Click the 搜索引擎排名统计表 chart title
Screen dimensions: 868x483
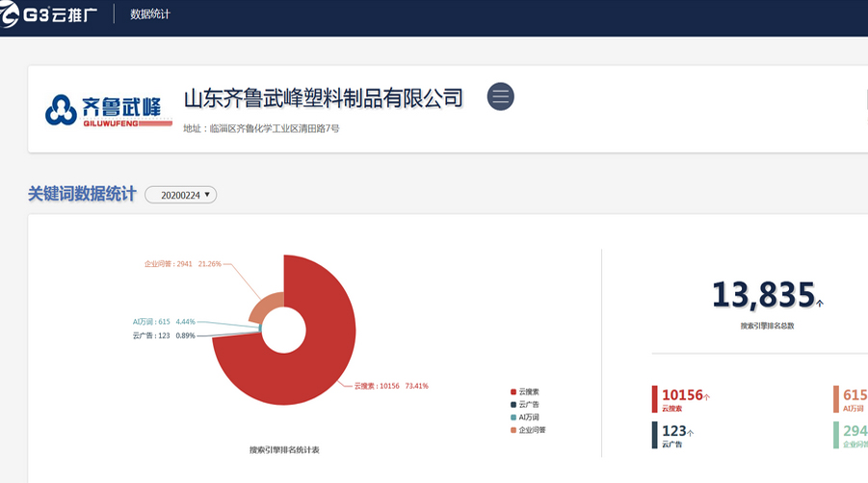284,450
